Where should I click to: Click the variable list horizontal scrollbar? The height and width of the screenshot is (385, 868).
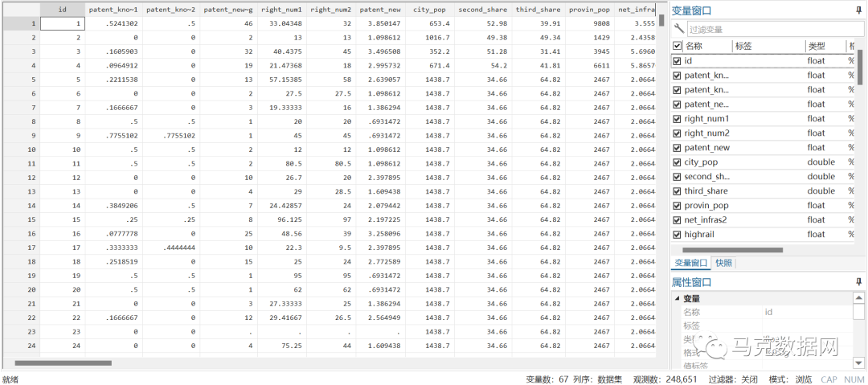[x=732, y=251]
